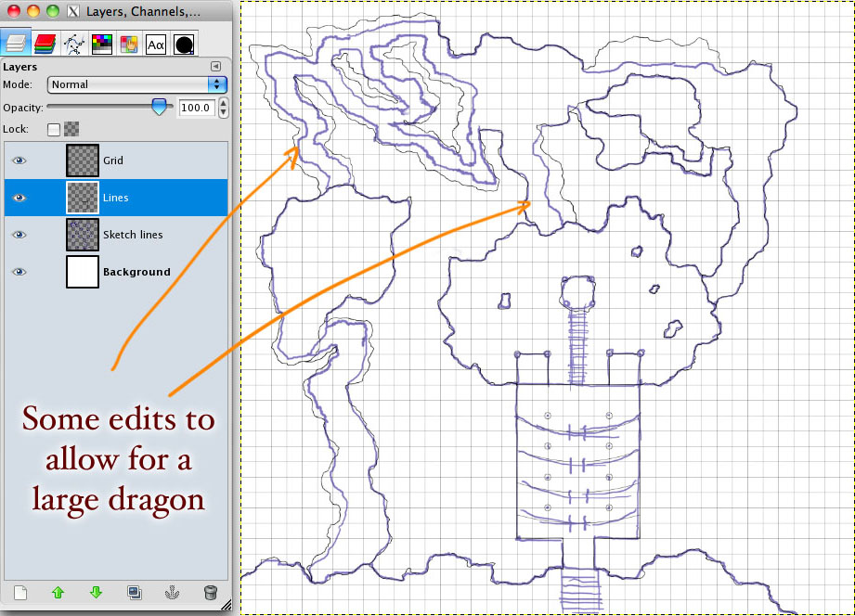Enable the lock pixels checkbox
Viewport: 855px width, 616px height.
[x=54, y=129]
